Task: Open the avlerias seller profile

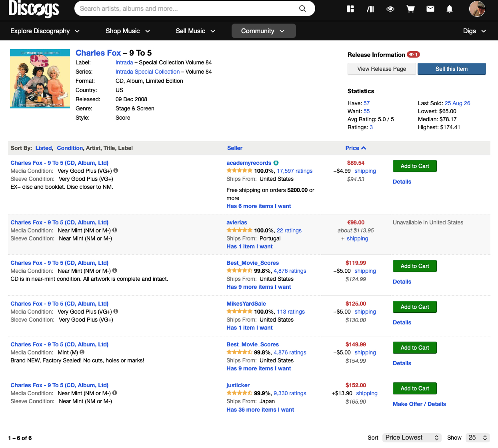Action: click(237, 222)
